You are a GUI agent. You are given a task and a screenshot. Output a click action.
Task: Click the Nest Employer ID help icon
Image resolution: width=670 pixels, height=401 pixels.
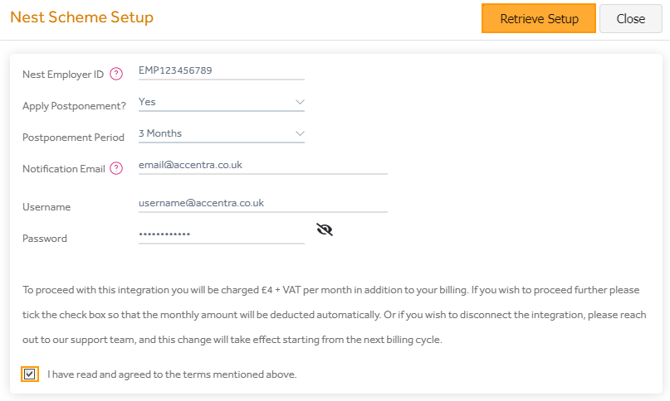[117, 74]
